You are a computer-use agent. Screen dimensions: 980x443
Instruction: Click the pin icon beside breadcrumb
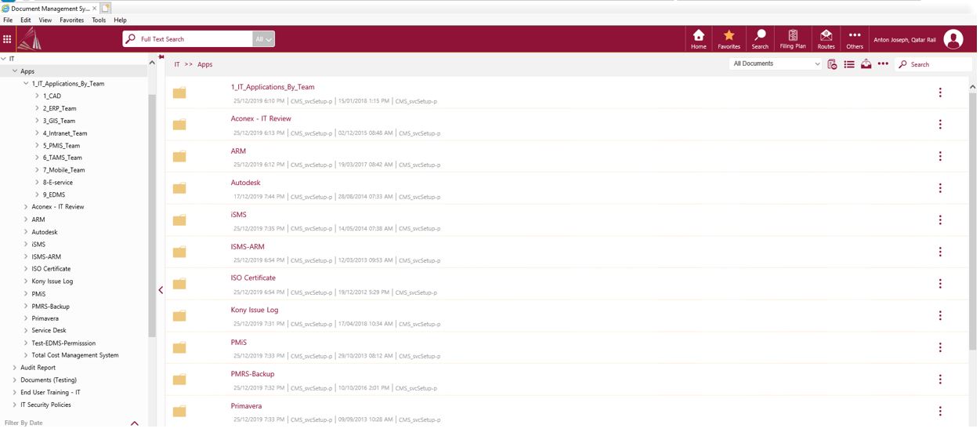[x=161, y=56]
